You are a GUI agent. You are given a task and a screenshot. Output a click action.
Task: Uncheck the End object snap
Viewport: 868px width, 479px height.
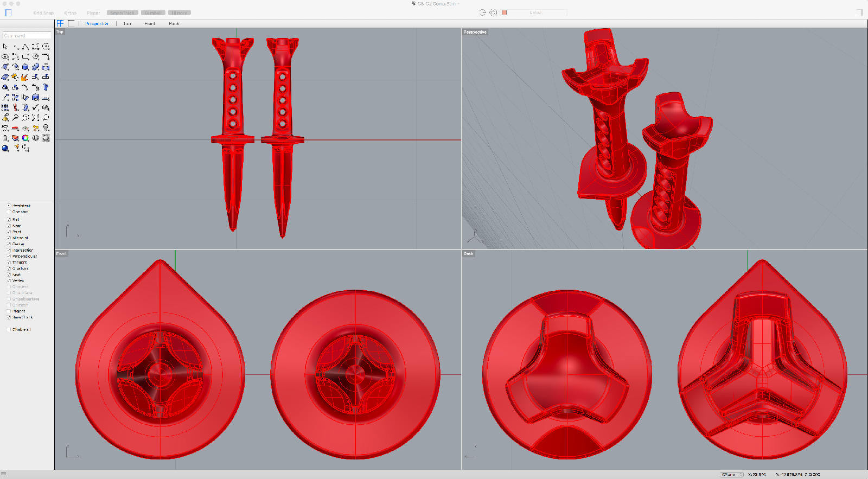(x=9, y=219)
